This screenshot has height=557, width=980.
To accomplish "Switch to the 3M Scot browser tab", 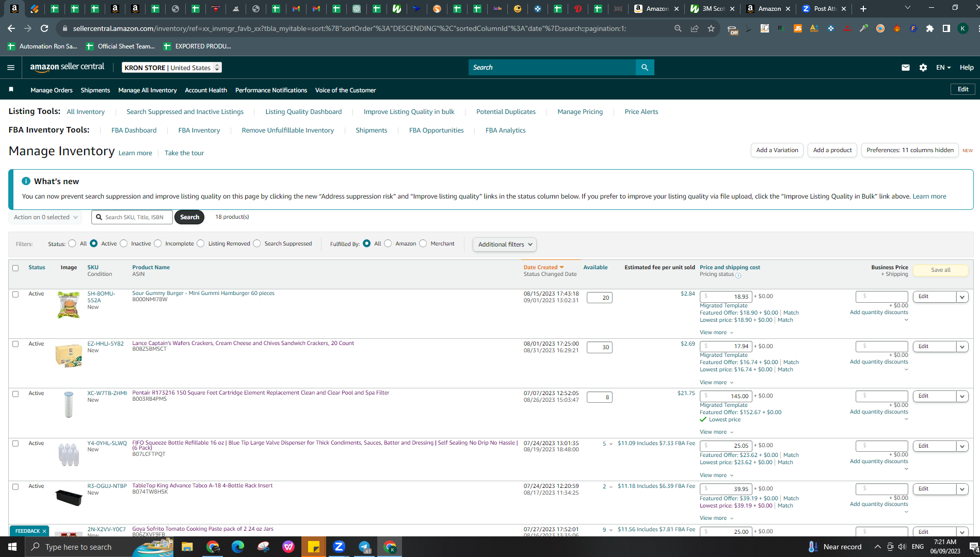I will click(712, 9).
